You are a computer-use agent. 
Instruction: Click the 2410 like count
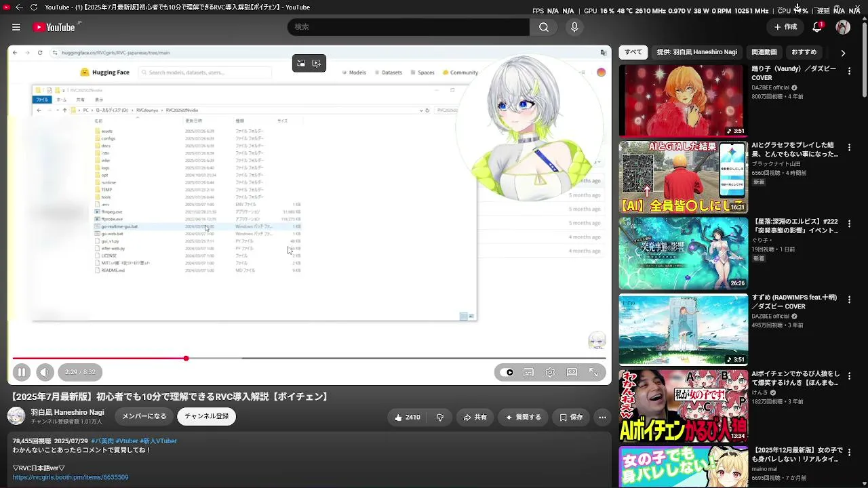413,418
